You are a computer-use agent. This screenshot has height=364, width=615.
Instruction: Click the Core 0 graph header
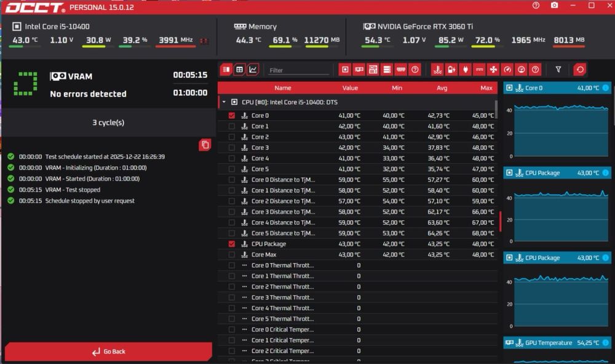pos(557,88)
